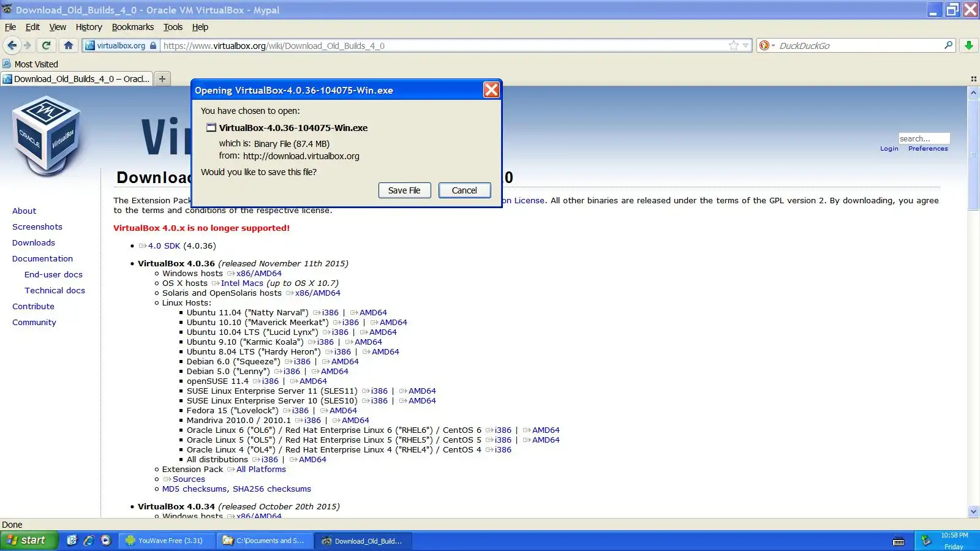Go to the browser home page
Image resolution: width=980 pixels, height=551 pixels.
(69, 45)
